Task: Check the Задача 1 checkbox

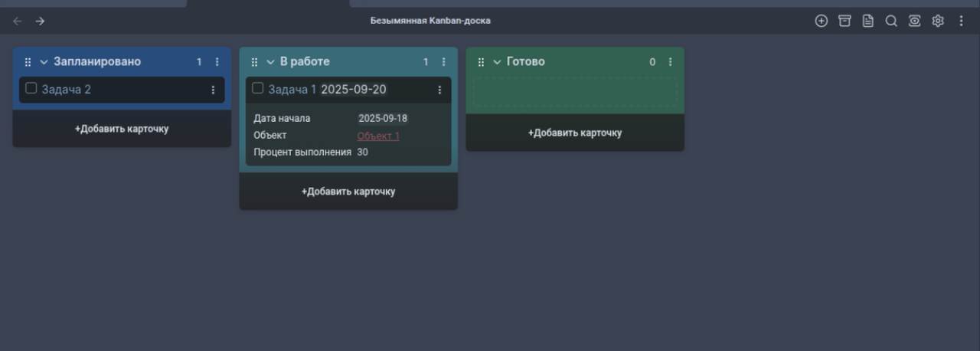Action: [258, 88]
